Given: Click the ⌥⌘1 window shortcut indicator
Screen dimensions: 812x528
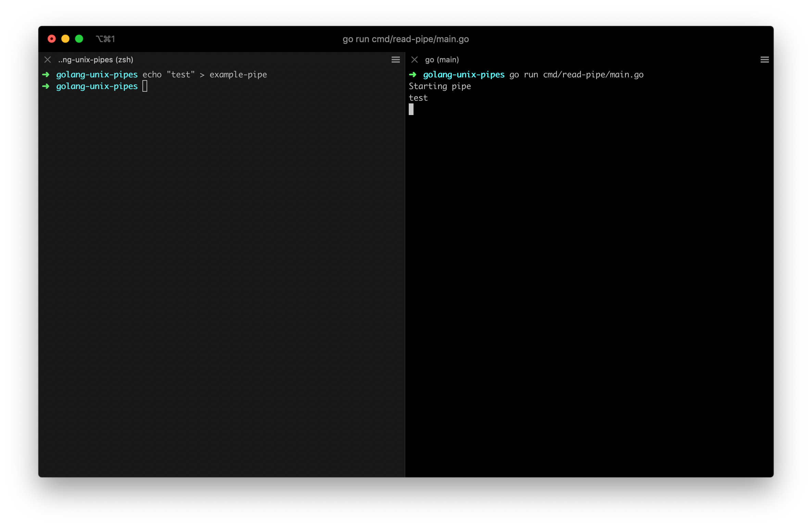Looking at the screenshot, I should click(105, 39).
